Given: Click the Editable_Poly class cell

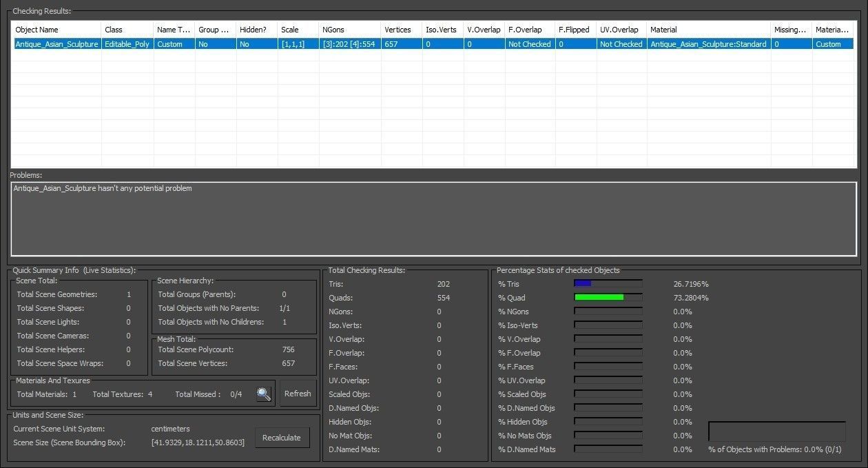Looking at the screenshot, I should tap(127, 44).
